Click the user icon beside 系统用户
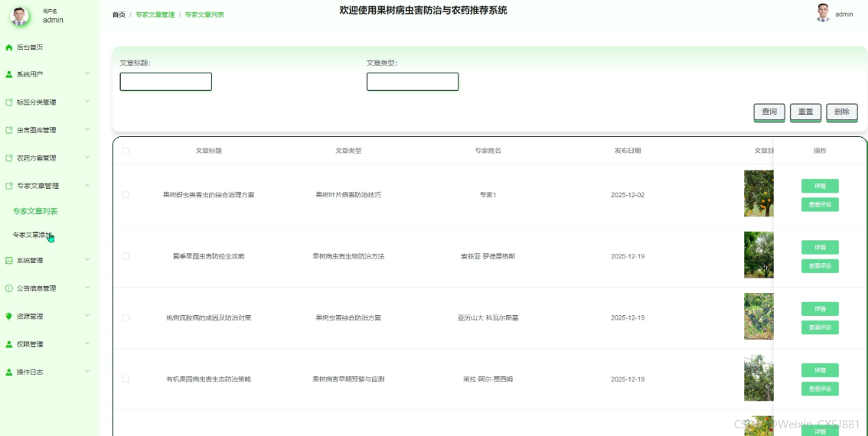This screenshot has height=436, width=868. 9,75
